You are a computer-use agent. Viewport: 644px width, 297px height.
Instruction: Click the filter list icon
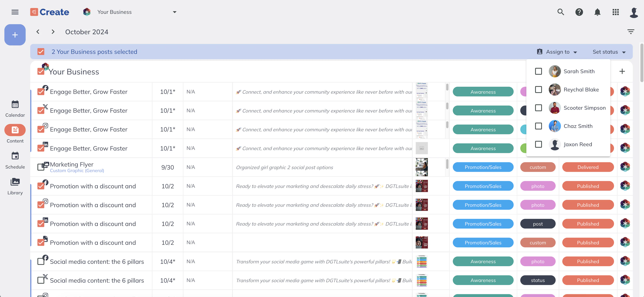[631, 32]
